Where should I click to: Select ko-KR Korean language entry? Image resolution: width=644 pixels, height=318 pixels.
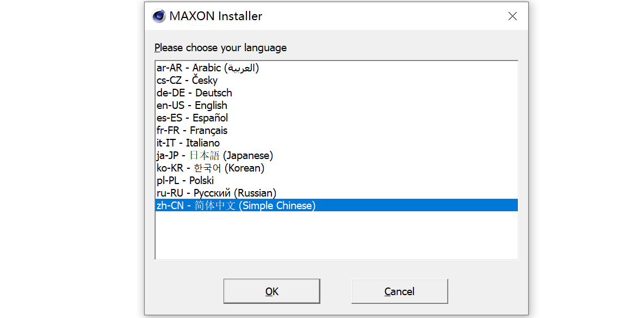pos(210,168)
